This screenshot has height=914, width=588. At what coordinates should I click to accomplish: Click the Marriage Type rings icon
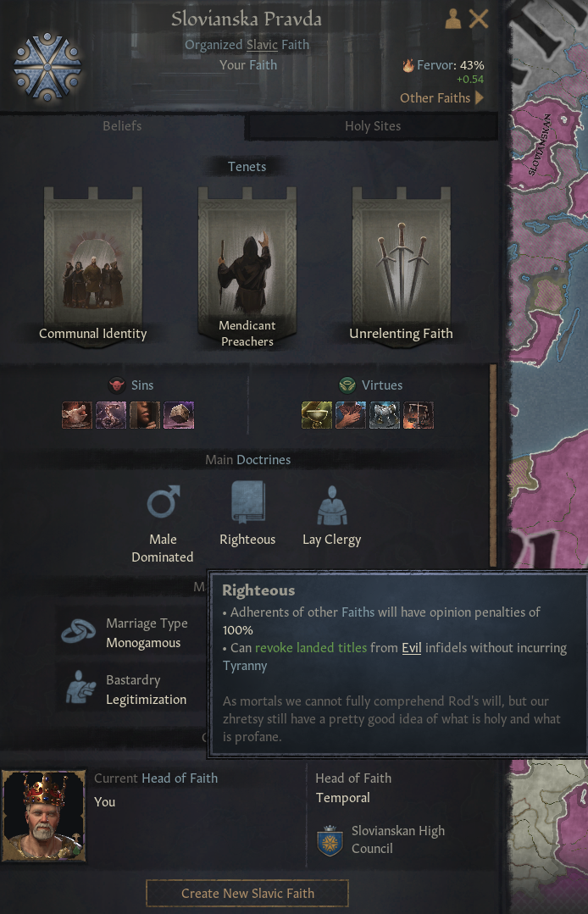79,631
